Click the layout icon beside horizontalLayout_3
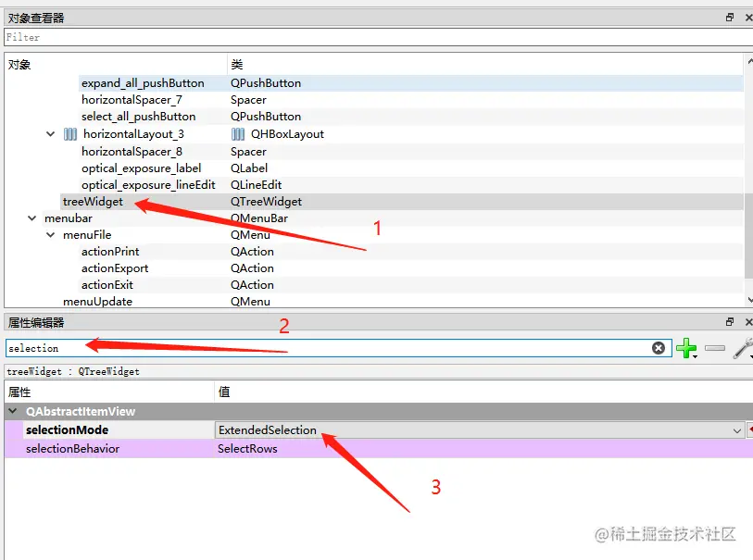The image size is (753, 560). tap(70, 134)
